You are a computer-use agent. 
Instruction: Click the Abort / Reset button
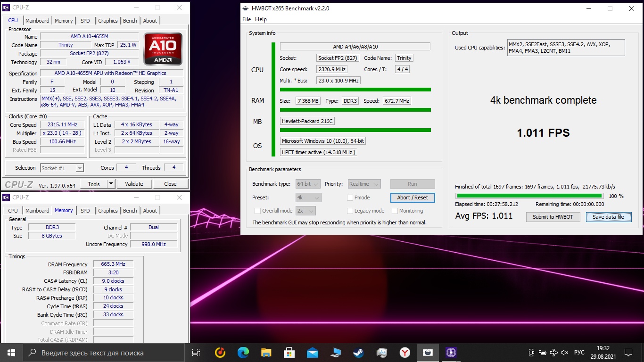tap(413, 197)
